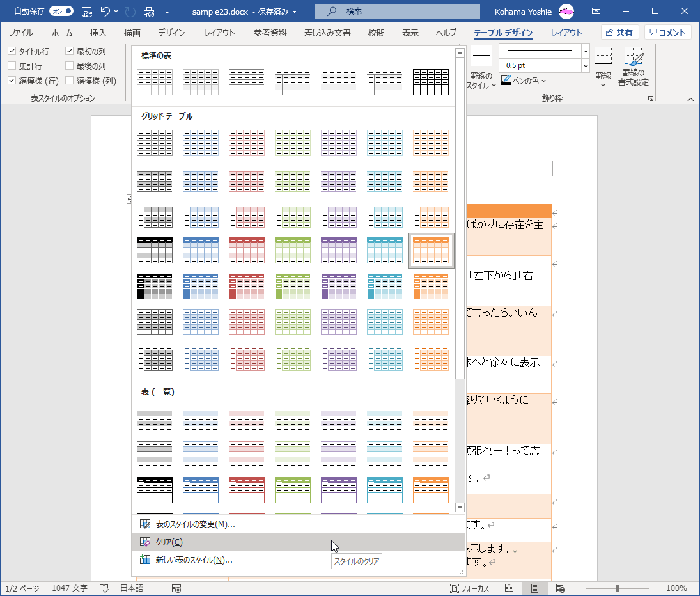This screenshot has height=596, width=700.
Task: Click the gallery scroll up arrow
Action: click(460, 52)
